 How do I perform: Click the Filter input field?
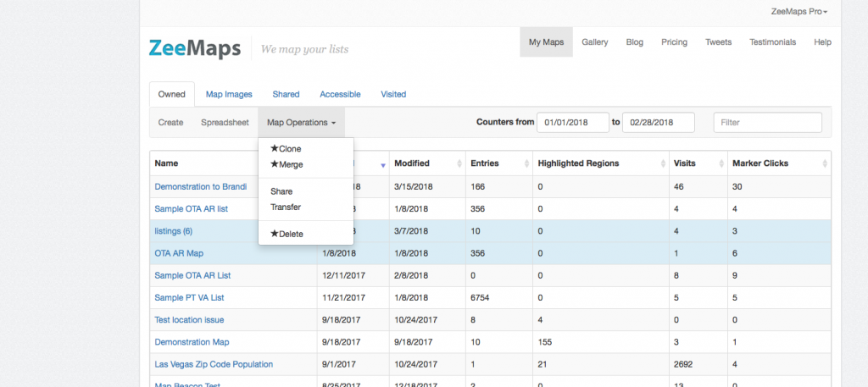[x=767, y=123]
